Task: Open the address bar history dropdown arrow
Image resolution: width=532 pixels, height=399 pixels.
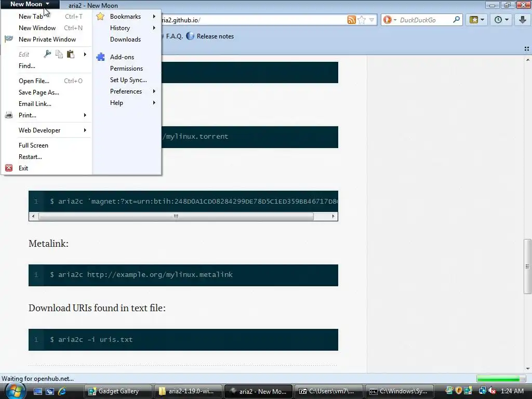Action: click(x=371, y=20)
